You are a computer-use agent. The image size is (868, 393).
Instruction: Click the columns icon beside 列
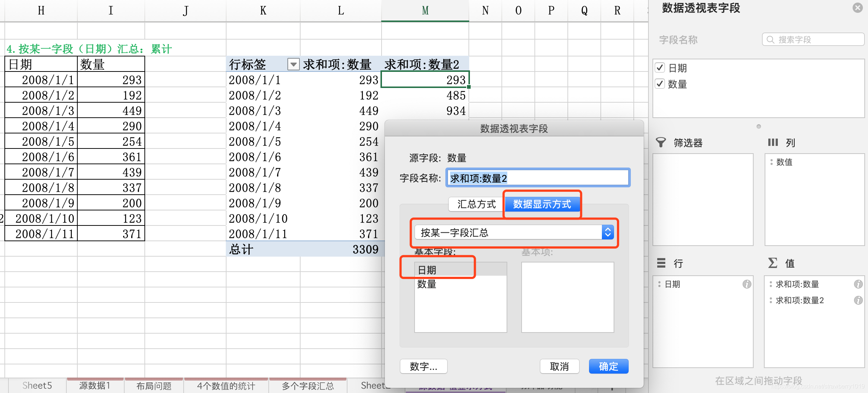pos(773,142)
